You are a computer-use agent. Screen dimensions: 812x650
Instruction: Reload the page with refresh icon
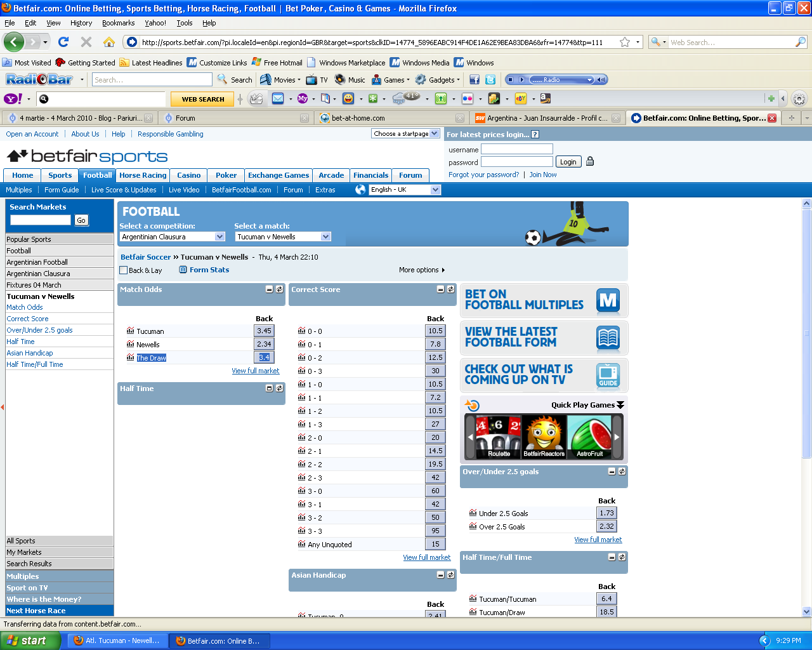63,42
